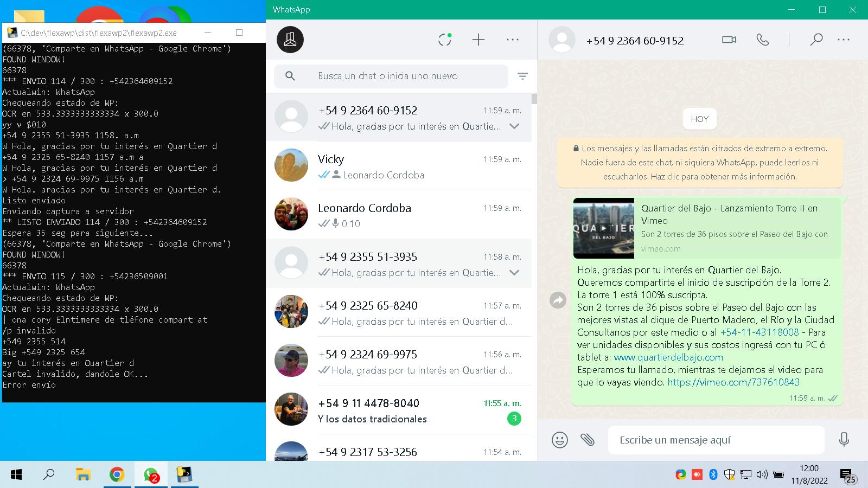Image resolution: width=868 pixels, height=488 pixels.
Task: Click the Escribe un mensaje aquí field
Action: 716,440
